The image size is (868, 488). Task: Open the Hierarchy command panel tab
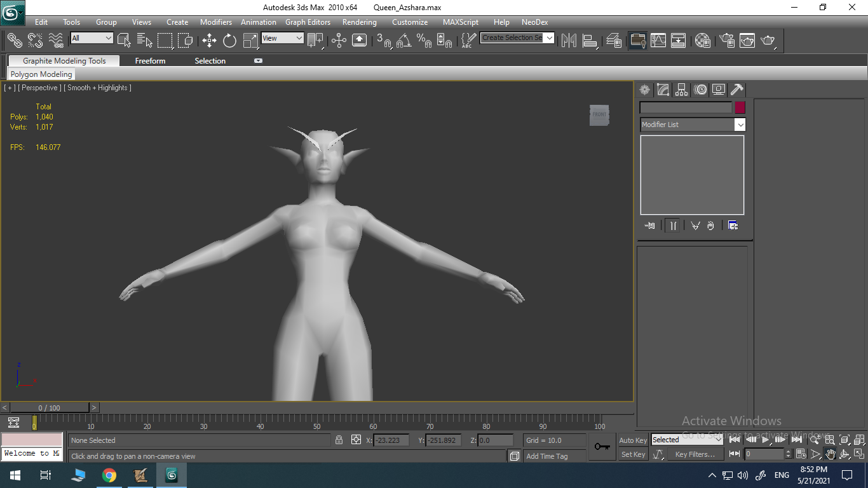[682, 90]
